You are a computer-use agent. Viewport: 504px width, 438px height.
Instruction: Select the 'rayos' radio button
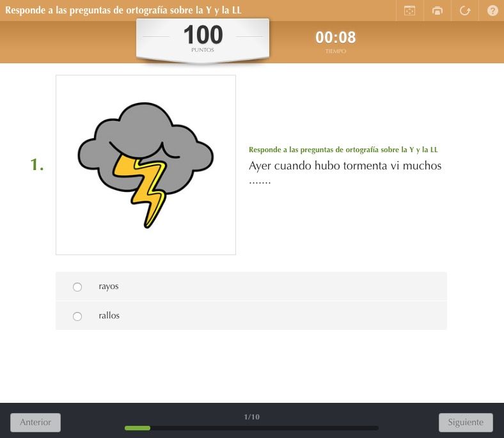click(x=77, y=287)
